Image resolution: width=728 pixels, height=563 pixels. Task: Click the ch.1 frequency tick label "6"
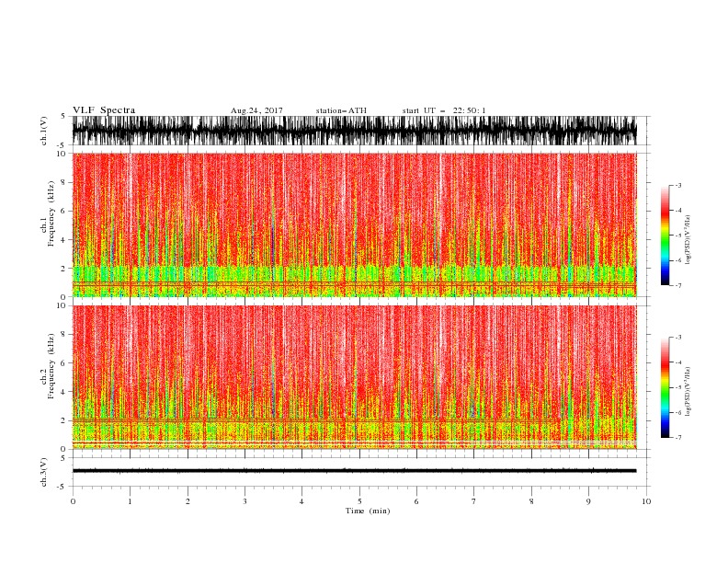(x=63, y=211)
